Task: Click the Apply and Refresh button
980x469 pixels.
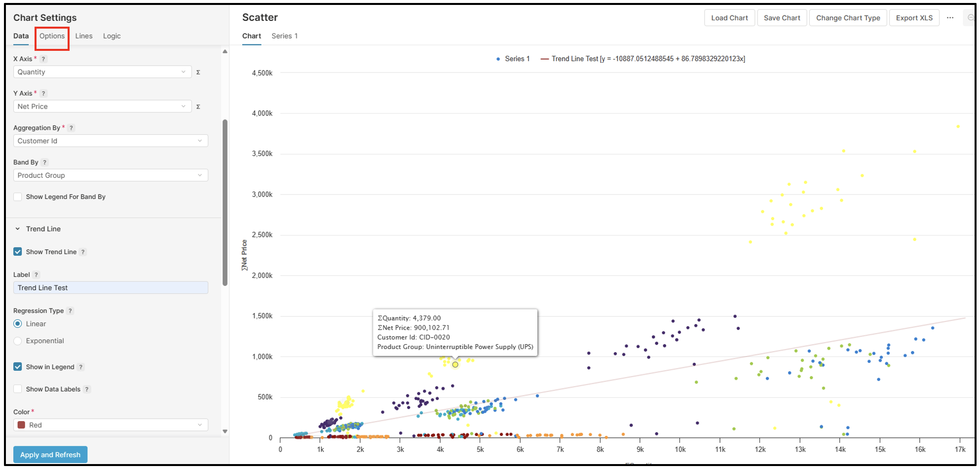Action: tap(50, 455)
